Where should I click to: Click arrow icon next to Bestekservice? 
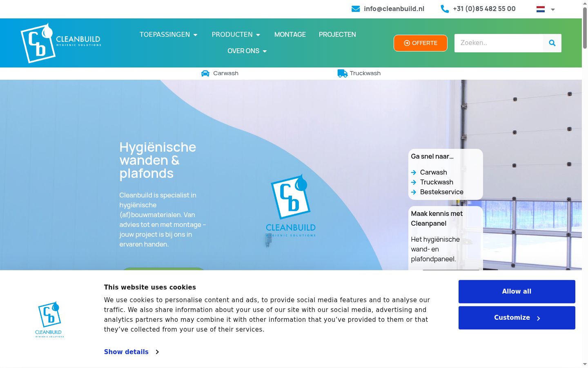pyautogui.click(x=414, y=192)
